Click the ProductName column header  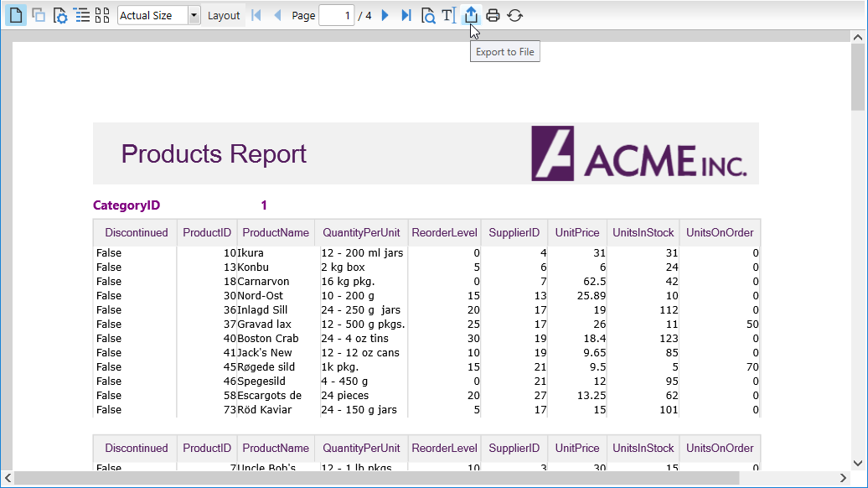pyautogui.click(x=276, y=233)
